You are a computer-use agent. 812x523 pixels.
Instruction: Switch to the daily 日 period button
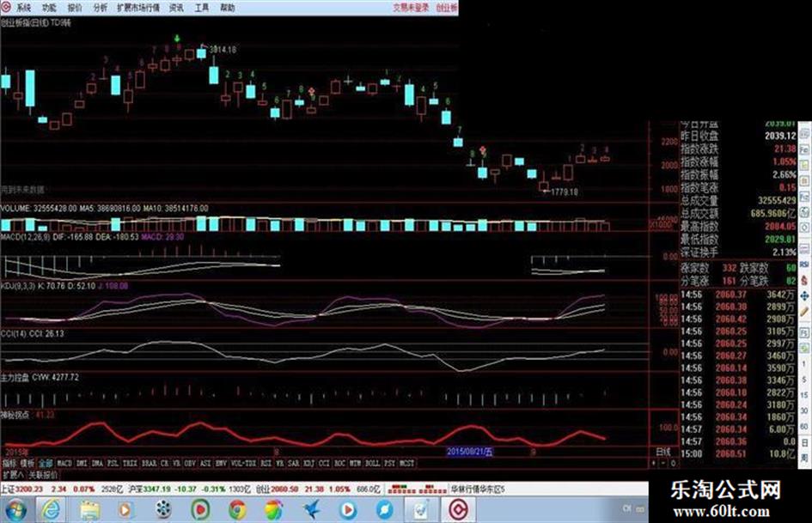coord(804,443)
